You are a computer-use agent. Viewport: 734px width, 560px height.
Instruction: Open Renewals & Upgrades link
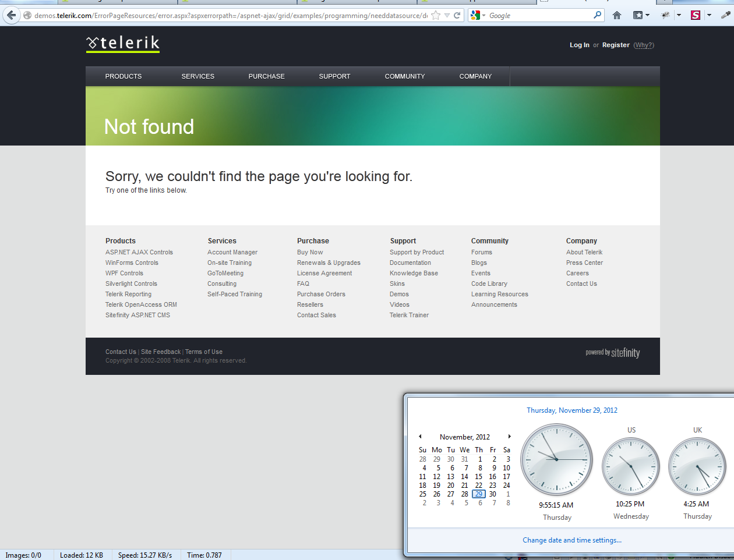tap(329, 263)
